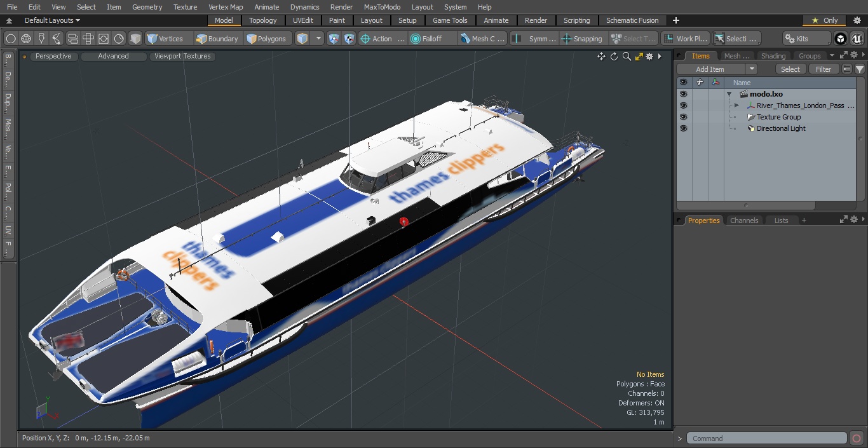
Task: Click the viewport pan (four arrows) icon
Action: coord(601,57)
